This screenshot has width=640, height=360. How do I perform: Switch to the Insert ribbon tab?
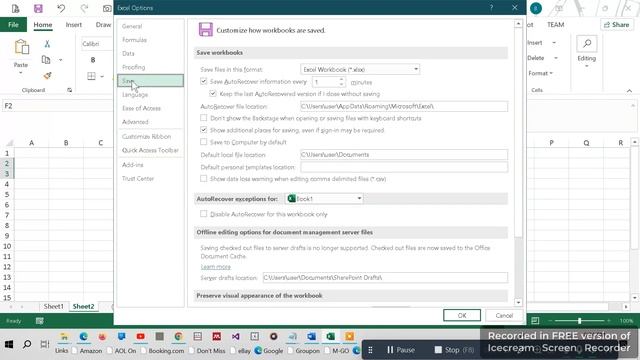[73, 24]
